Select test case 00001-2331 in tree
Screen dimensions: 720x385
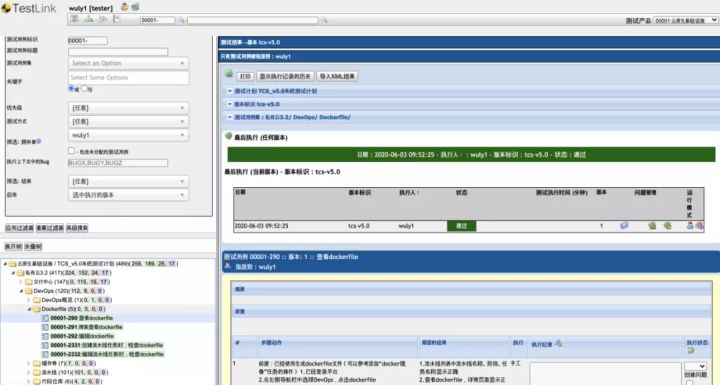pos(107,345)
